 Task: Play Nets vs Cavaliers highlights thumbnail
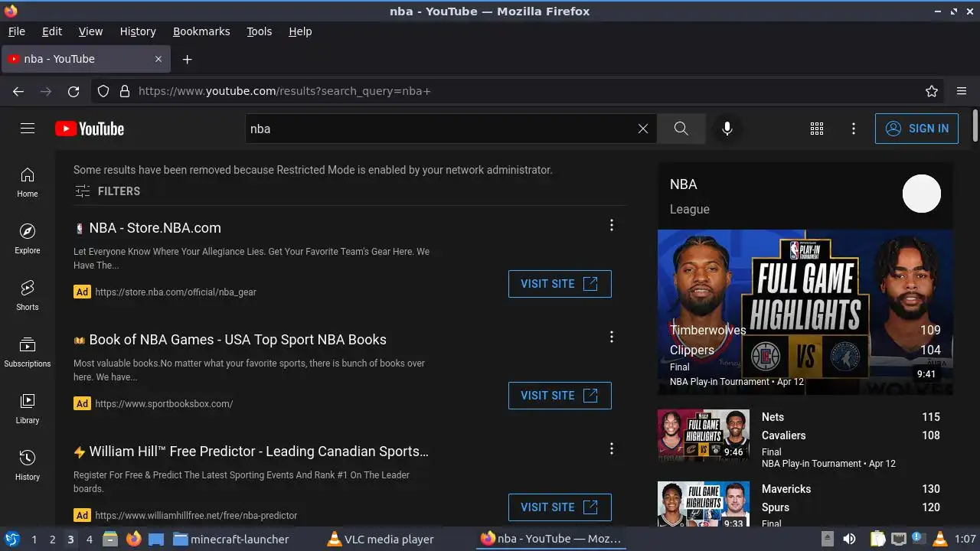tap(704, 435)
